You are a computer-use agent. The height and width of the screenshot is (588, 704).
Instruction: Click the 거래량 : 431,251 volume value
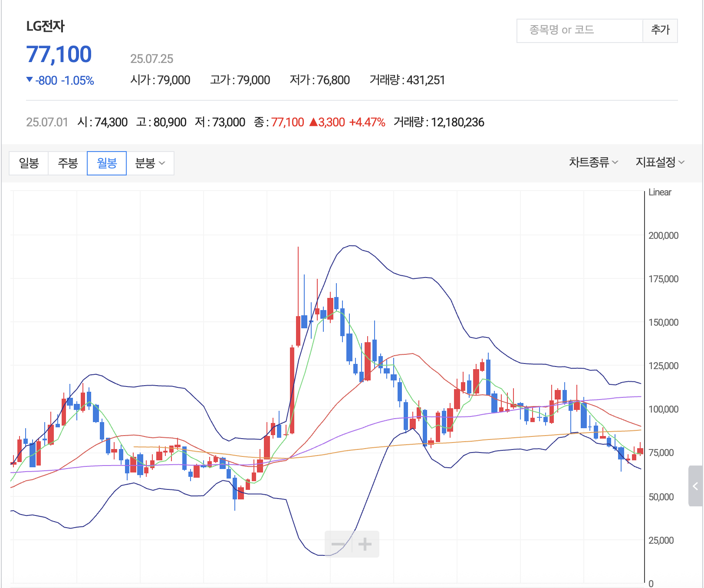(407, 80)
